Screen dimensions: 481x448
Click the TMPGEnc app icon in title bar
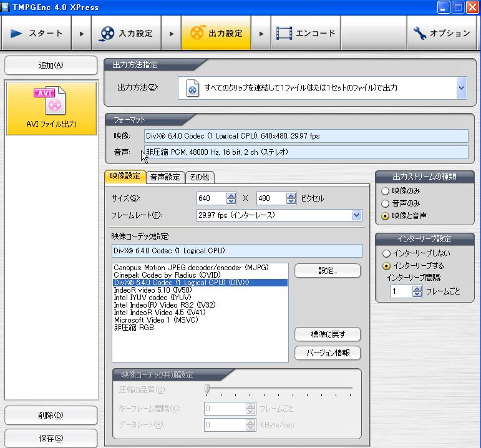[x=5, y=7]
